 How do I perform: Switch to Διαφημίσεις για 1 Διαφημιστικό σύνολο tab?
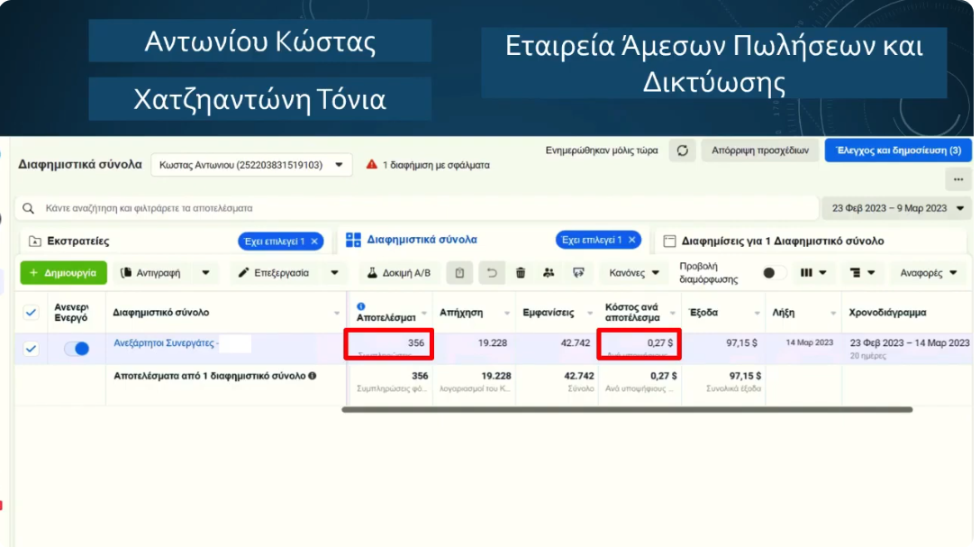[x=782, y=241]
